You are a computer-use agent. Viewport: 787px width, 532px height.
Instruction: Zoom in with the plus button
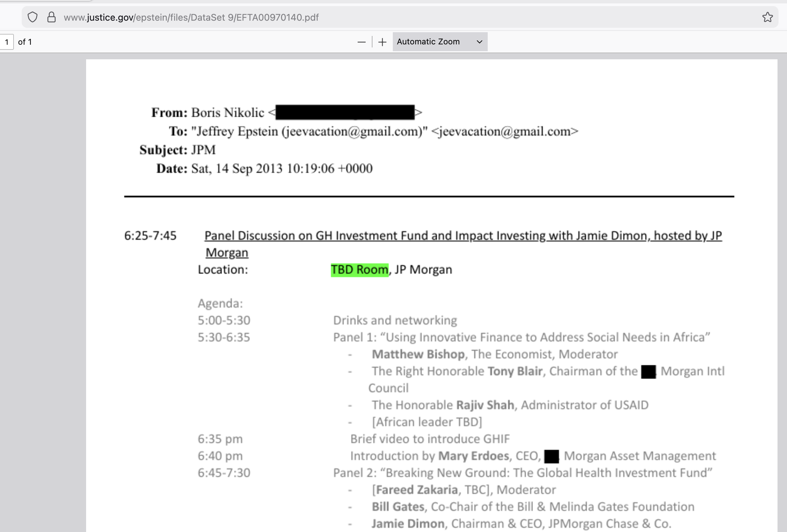tap(382, 42)
